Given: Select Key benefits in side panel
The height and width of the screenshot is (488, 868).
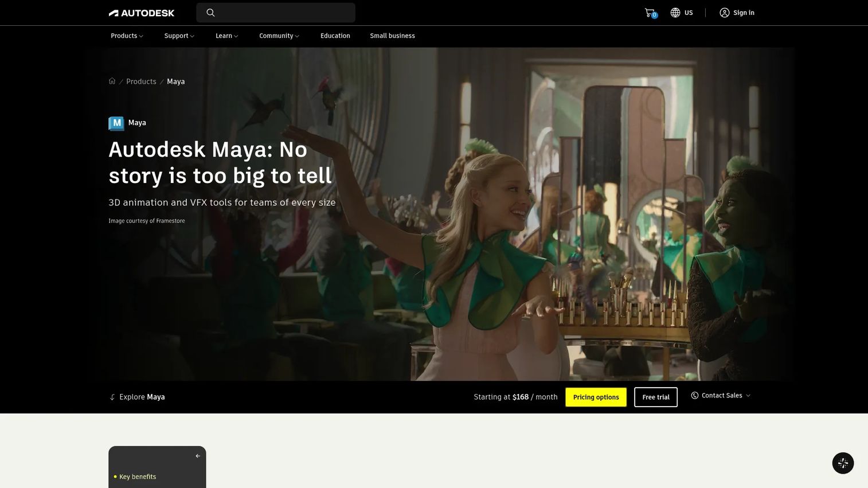Looking at the screenshot, I should tap(138, 477).
